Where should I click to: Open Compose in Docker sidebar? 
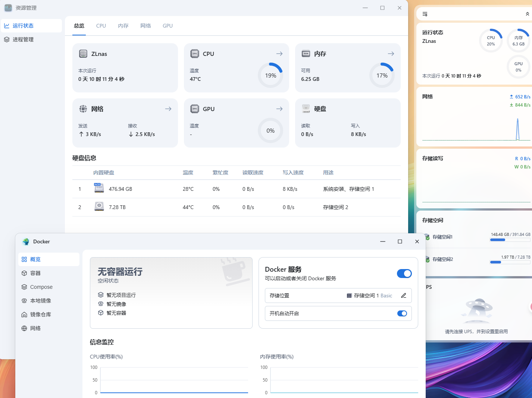coord(41,287)
